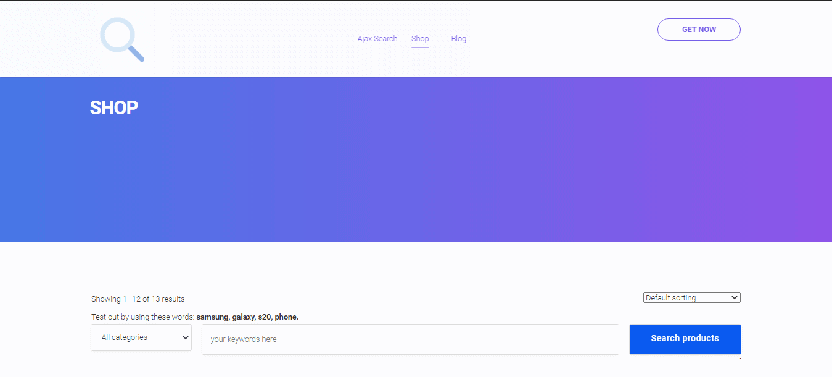Click the 'Showing 1–12 of 13 results' text
Viewport: 832px width, 377px height.
138,299
